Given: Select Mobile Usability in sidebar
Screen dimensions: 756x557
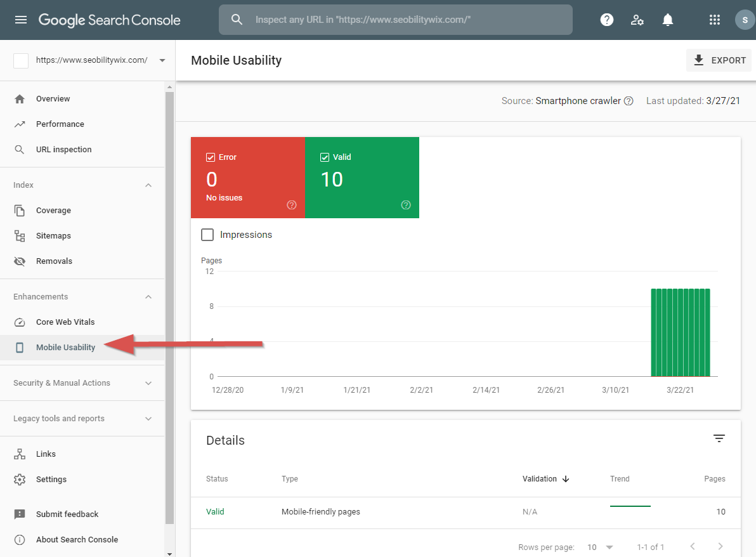Looking at the screenshot, I should [65, 347].
